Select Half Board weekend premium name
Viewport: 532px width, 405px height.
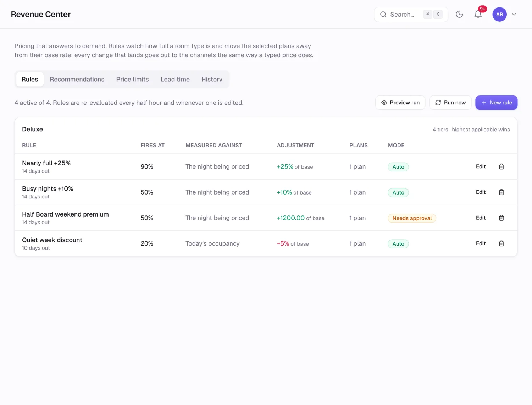pos(65,214)
